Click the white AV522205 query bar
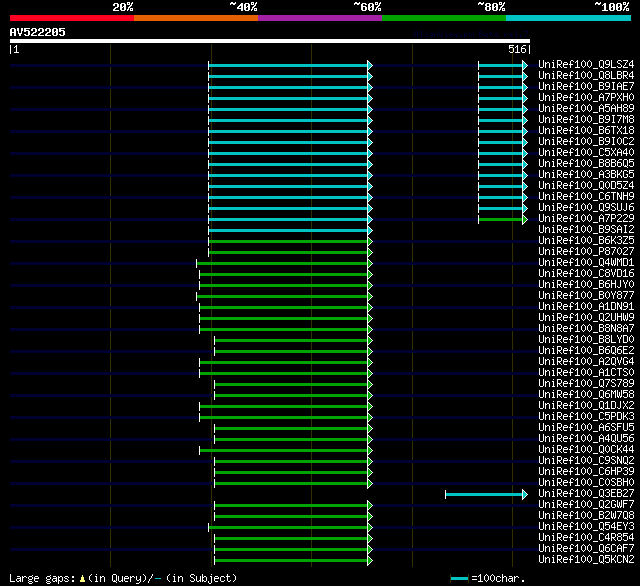This screenshot has height=586, width=640. click(269, 41)
